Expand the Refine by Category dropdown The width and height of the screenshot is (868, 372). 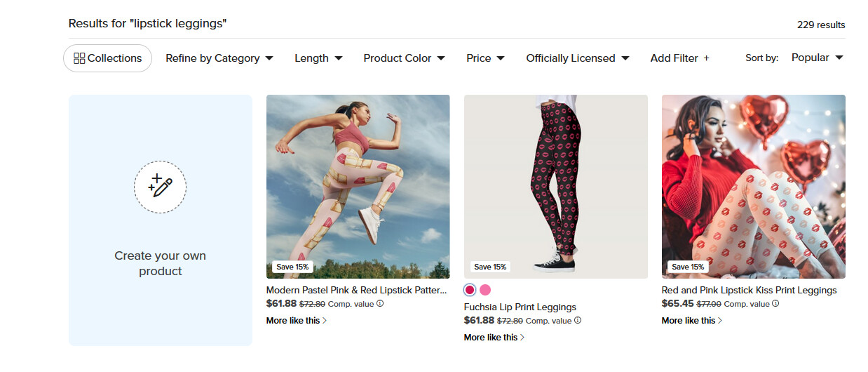pyautogui.click(x=219, y=58)
